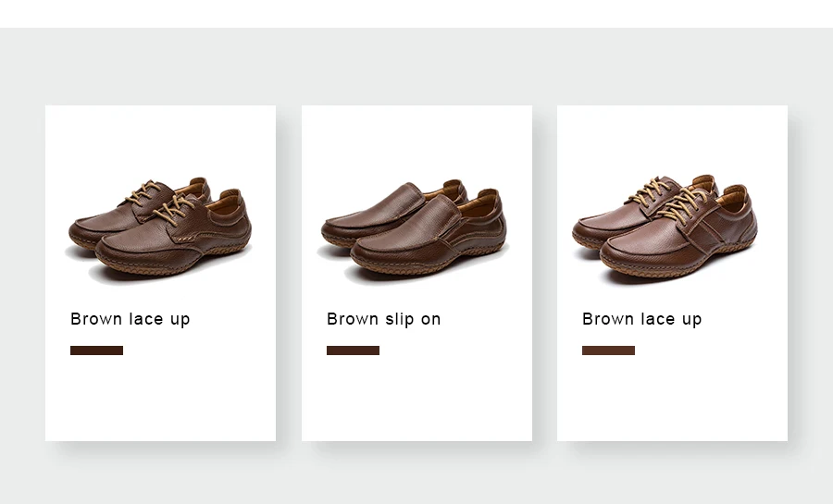
Task: Click blank lower area of third product card
Action: point(672,399)
